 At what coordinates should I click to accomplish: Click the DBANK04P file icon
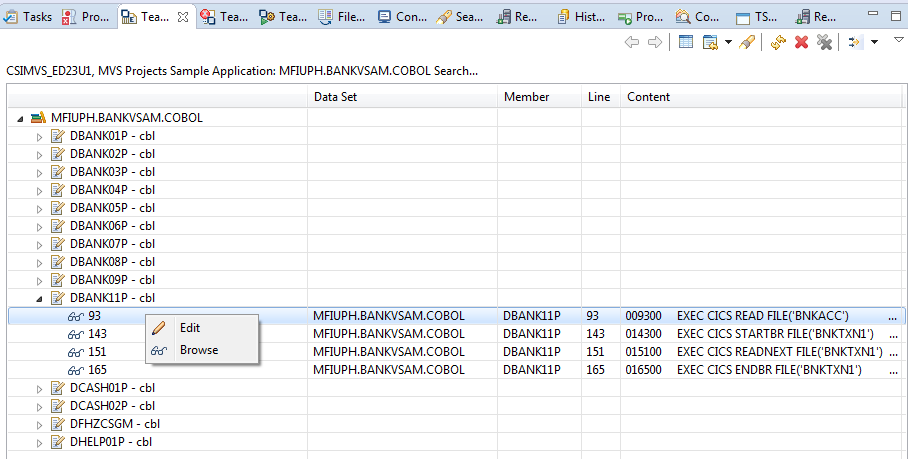pyautogui.click(x=57, y=190)
